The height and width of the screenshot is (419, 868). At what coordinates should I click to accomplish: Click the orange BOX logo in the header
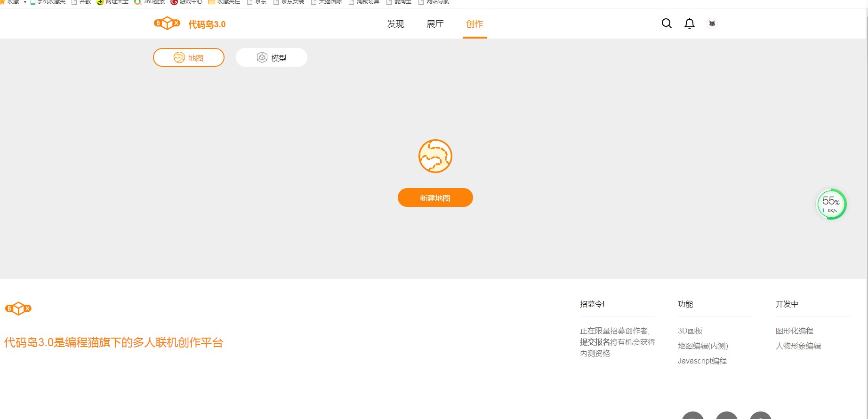(167, 23)
